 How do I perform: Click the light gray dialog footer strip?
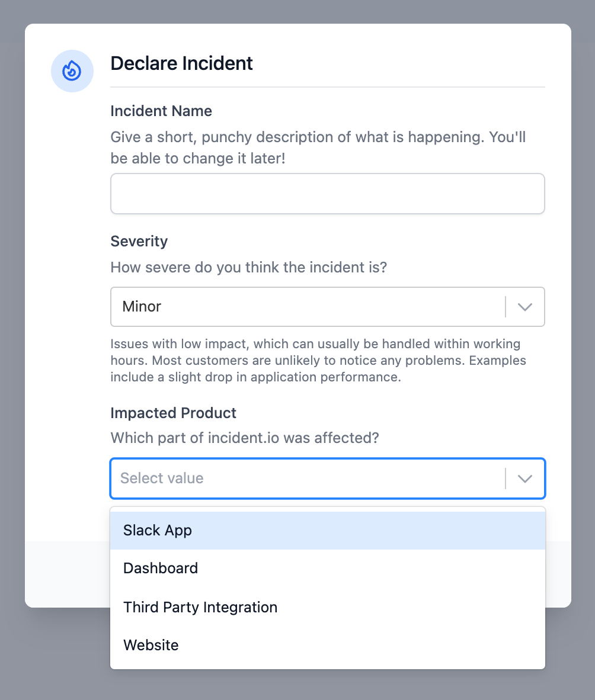(67, 574)
